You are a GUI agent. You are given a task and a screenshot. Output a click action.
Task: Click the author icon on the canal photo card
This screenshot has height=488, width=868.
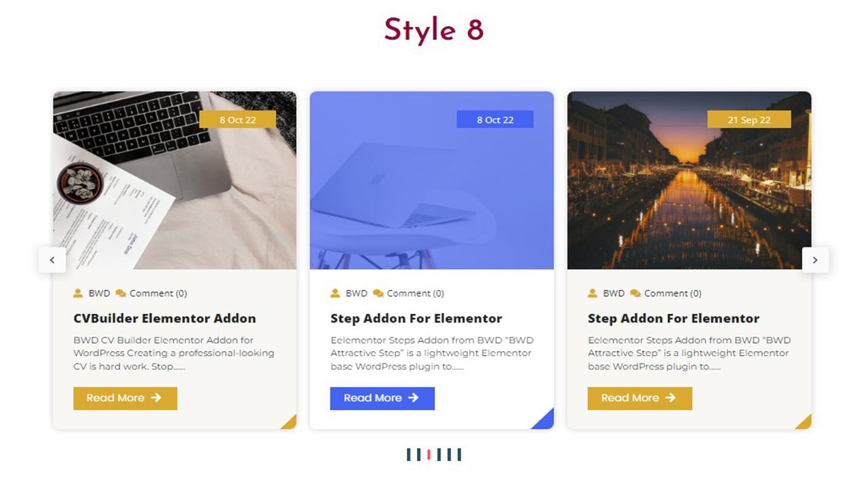[x=592, y=293]
